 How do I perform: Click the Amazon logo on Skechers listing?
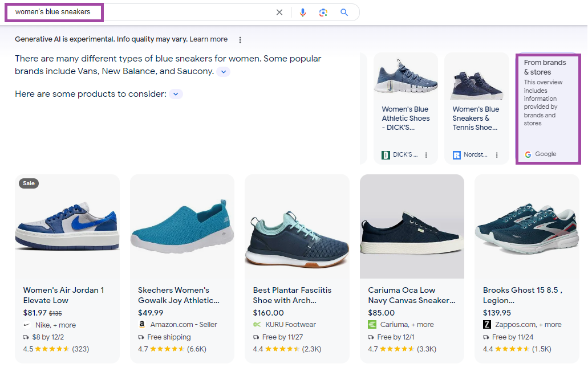click(142, 324)
